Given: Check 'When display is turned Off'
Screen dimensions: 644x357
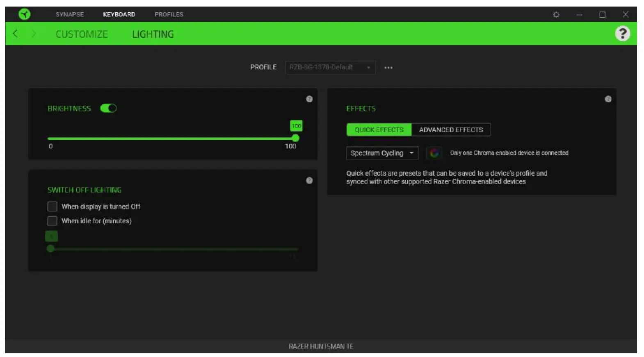Looking at the screenshot, I should click(52, 206).
